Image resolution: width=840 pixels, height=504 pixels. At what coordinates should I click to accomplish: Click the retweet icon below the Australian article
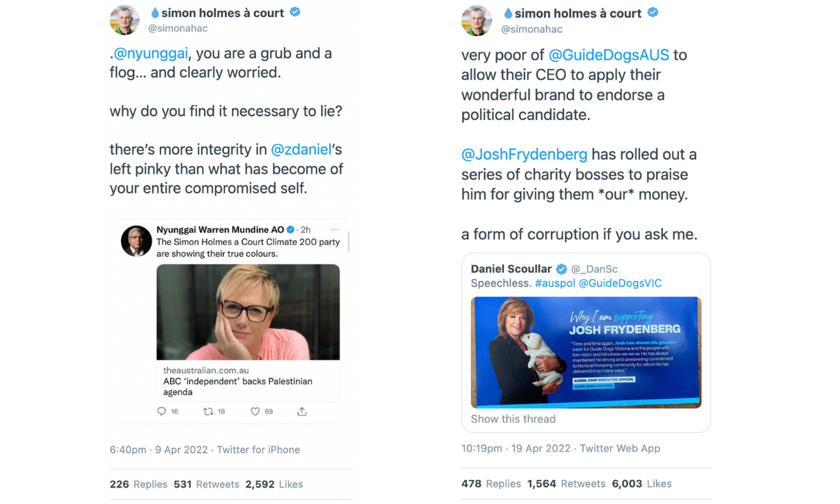[207, 411]
